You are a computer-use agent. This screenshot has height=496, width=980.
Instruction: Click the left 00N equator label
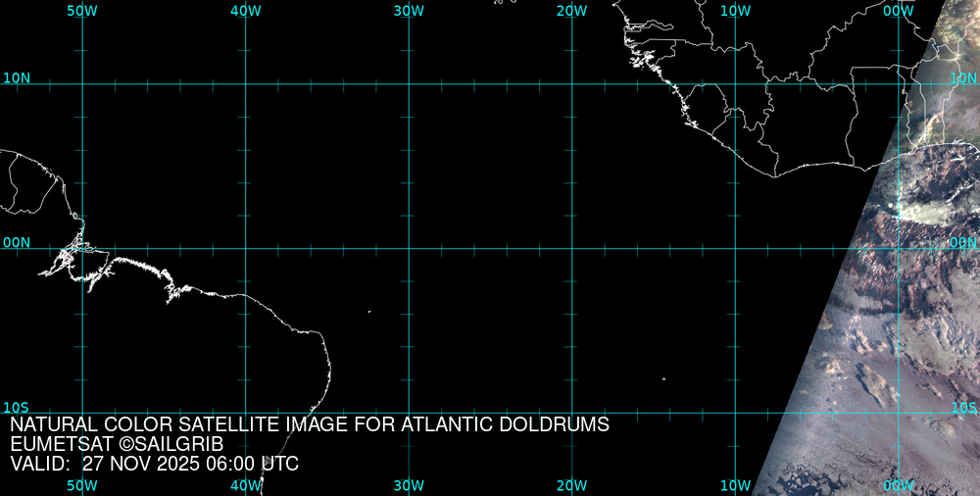17,242
